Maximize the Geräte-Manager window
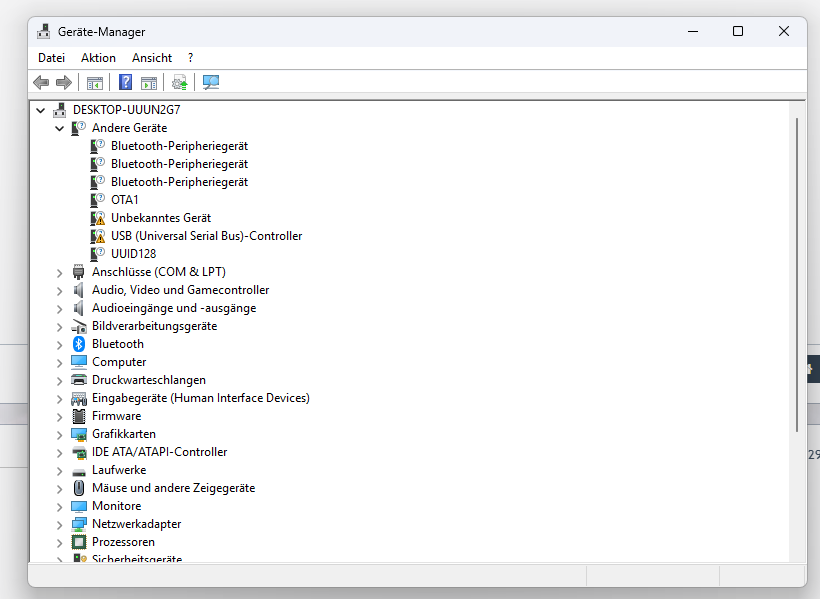The image size is (820, 599). [x=738, y=31]
